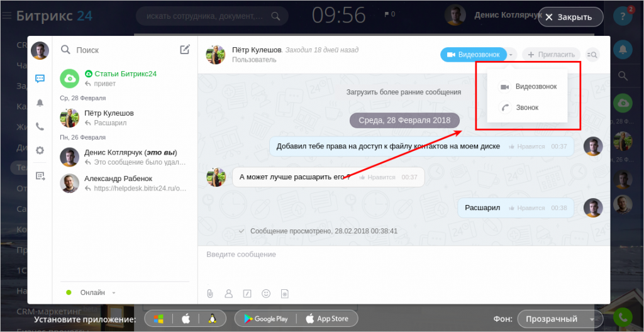Screen dimensions: 644x332
Task: Click the Сообщение просмотрено status text
Action: click(324, 231)
